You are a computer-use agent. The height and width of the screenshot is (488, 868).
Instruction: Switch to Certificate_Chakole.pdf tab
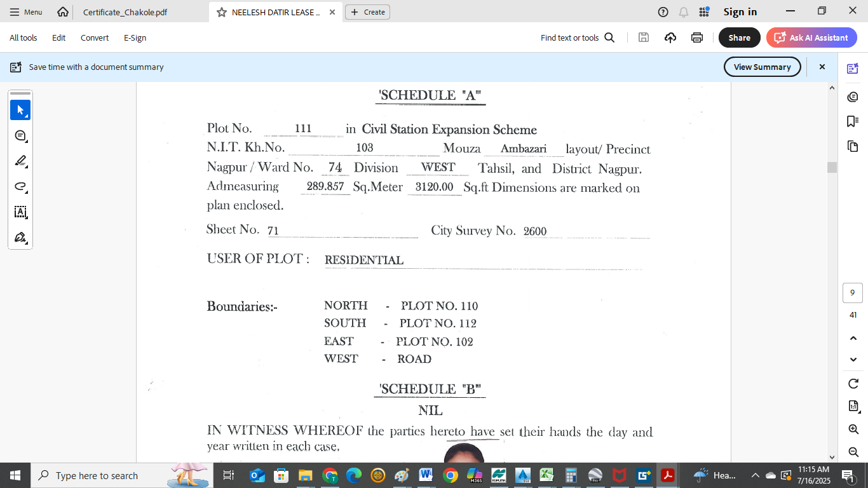(x=125, y=12)
